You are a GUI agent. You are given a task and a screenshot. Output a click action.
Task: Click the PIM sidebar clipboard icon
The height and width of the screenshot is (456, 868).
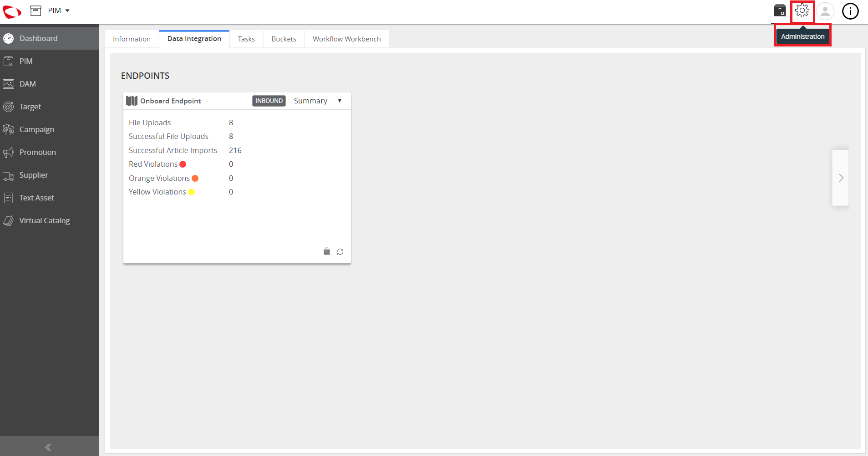pos(8,61)
